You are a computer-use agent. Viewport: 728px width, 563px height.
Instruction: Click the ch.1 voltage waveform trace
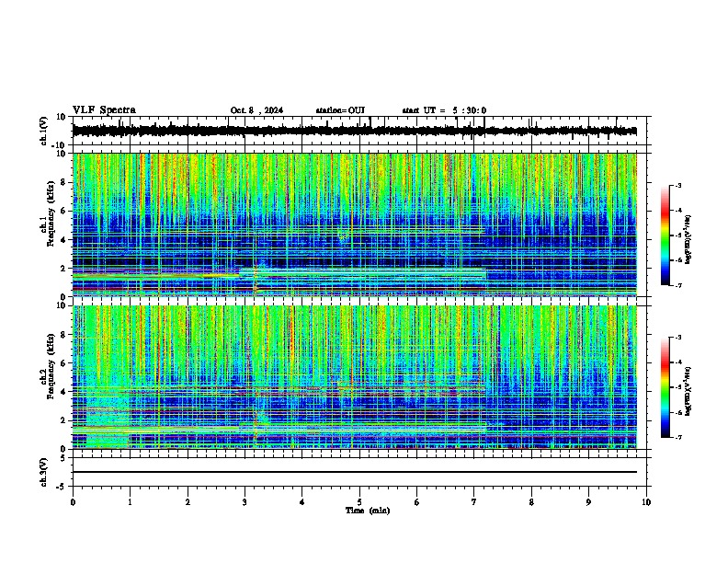click(354, 131)
